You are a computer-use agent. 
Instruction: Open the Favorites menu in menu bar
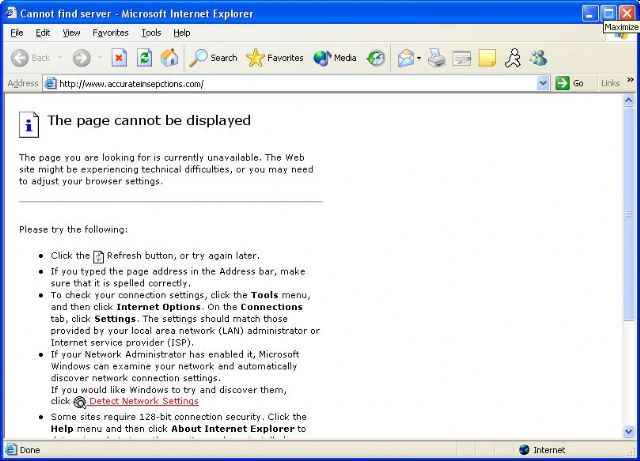[x=110, y=33]
